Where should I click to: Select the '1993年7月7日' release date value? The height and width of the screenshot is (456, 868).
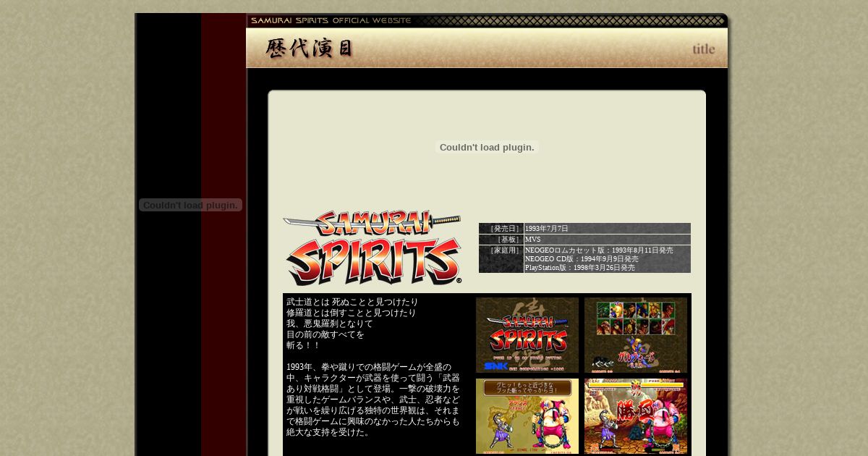547,229
